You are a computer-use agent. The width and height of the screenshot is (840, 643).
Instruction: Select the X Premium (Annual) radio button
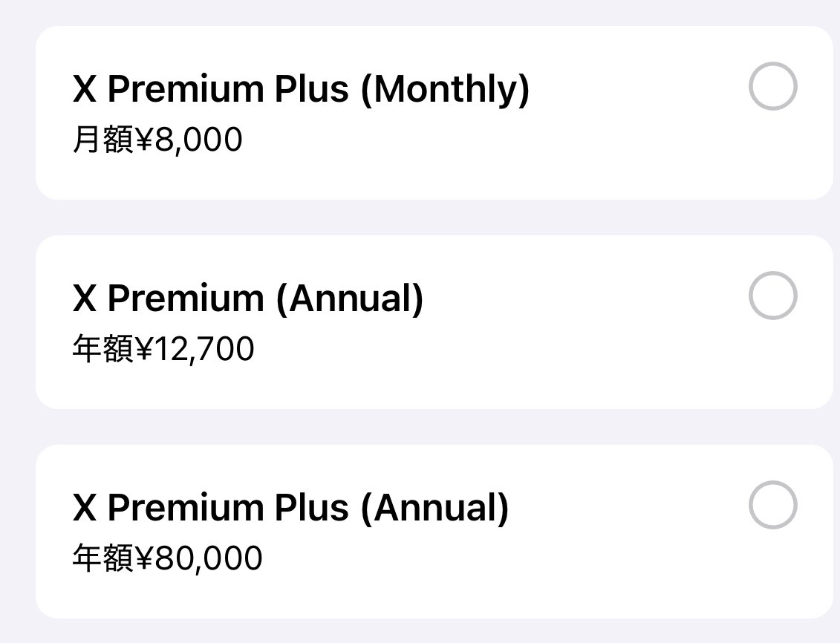(772, 296)
